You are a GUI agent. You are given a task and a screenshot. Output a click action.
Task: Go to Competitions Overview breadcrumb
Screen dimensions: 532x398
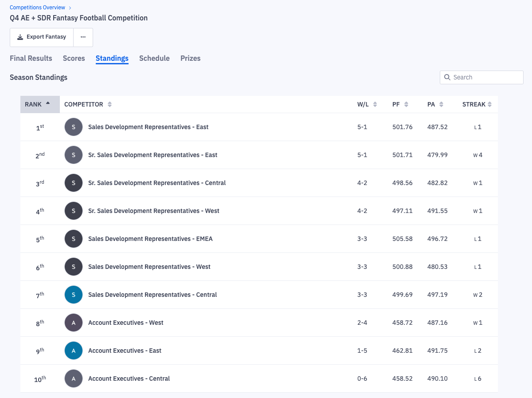(x=37, y=8)
